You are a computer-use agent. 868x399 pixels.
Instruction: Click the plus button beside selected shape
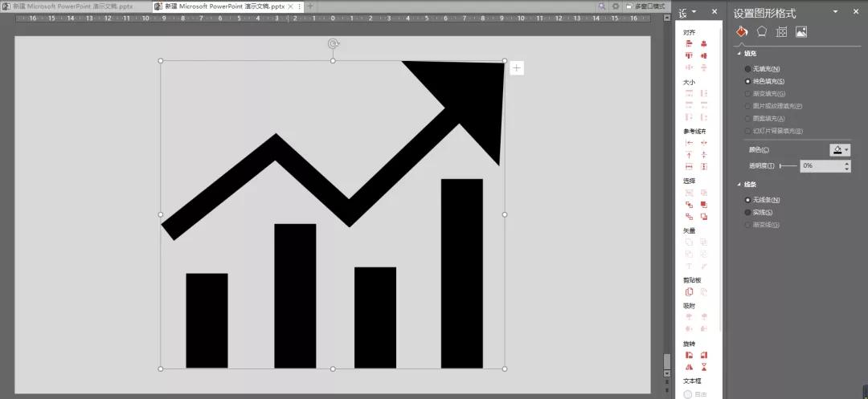[517, 68]
